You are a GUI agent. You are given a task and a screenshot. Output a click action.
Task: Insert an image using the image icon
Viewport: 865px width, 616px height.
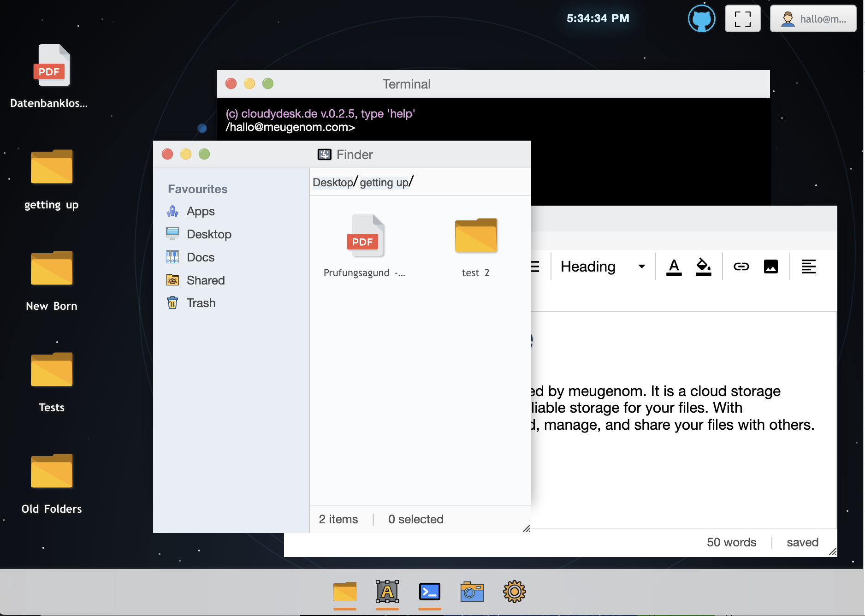pos(770,267)
